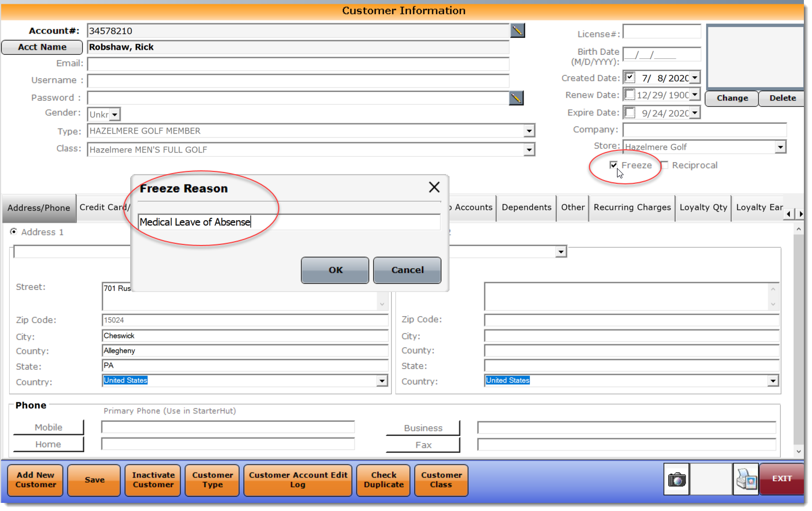Viewport: 812px width, 511px height.
Task: Select the Address 1 radio button
Action: (x=14, y=231)
